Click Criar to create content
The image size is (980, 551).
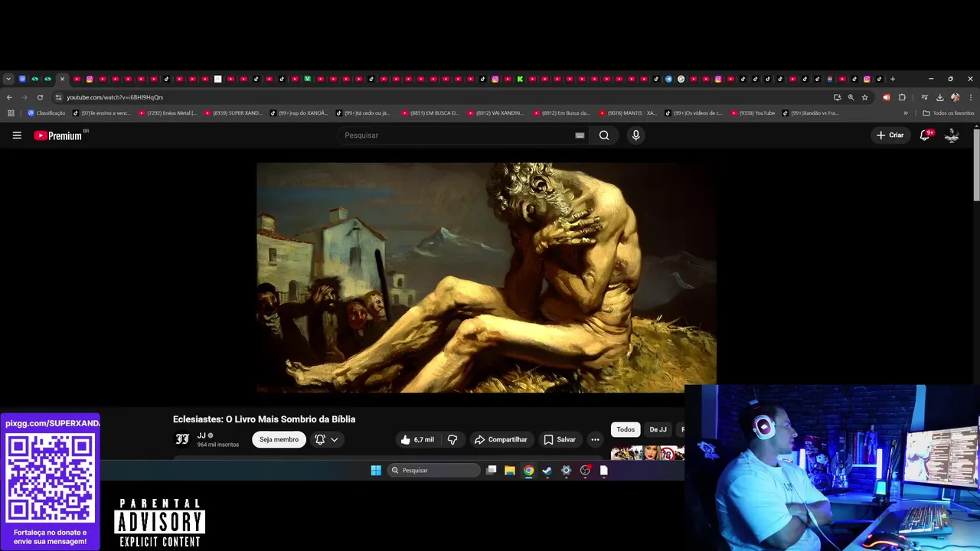click(x=890, y=135)
